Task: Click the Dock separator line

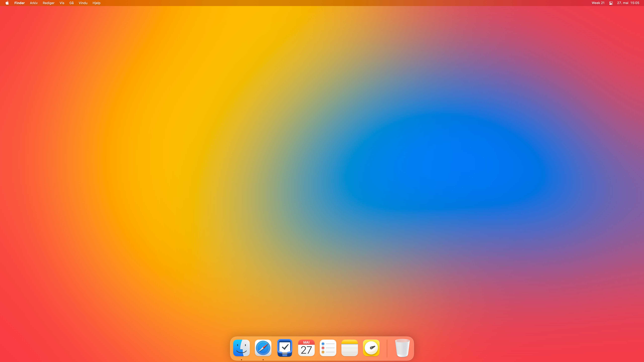Action: click(387, 348)
